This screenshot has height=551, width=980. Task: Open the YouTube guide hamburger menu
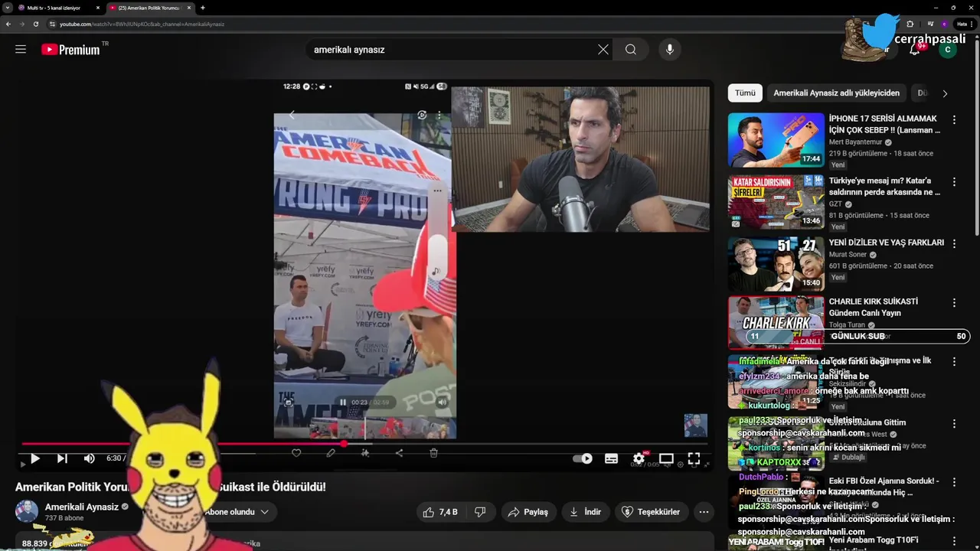click(21, 49)
